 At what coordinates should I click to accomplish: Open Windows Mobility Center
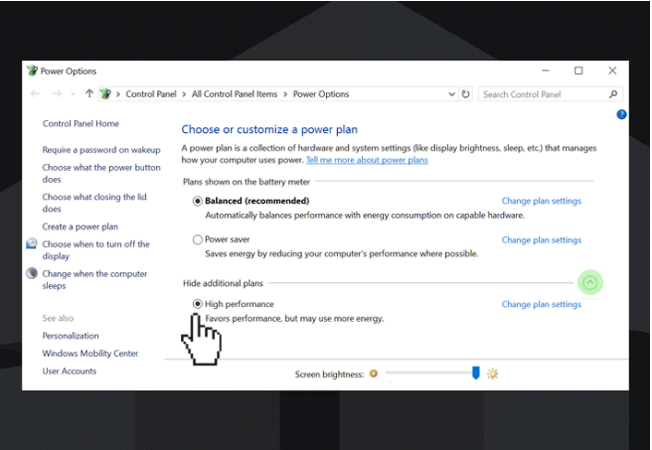90,354
